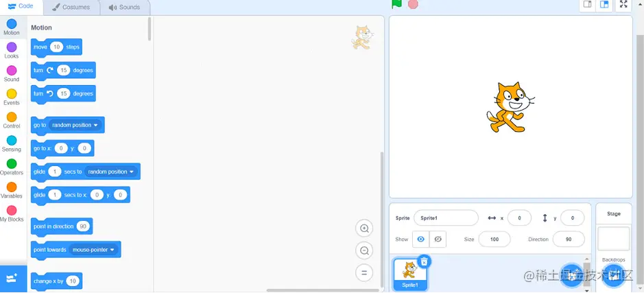The image size is (644, 293).
Task: Open the My Blocks category
Action: pyautogui.click(x=12, y=214)
